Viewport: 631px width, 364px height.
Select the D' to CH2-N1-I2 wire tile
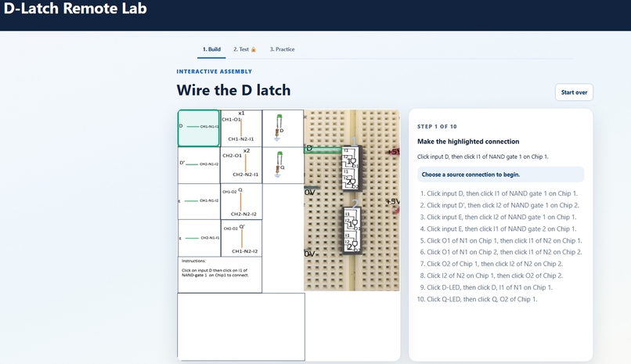(x=199, y=165)
